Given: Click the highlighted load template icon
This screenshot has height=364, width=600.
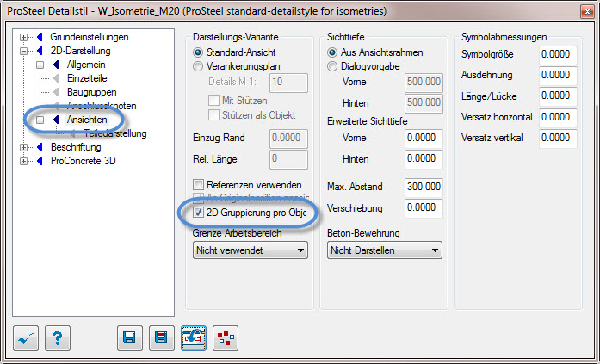Looking at the screenshot, I should click(194, 338).
